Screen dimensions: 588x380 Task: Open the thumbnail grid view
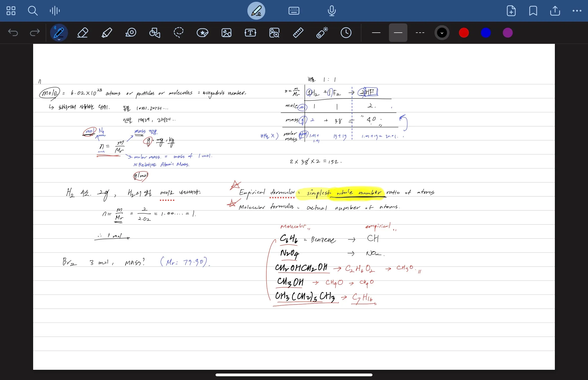point(11,11)
